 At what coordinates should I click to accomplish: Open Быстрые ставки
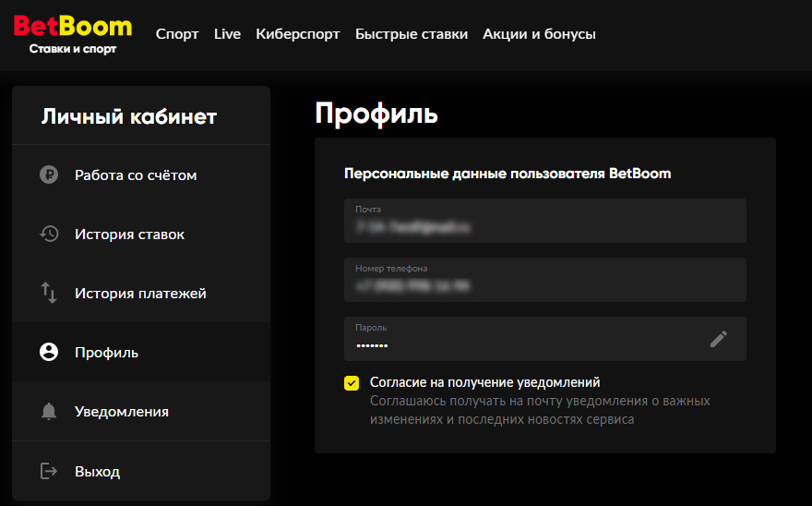(x=412, y=33)
